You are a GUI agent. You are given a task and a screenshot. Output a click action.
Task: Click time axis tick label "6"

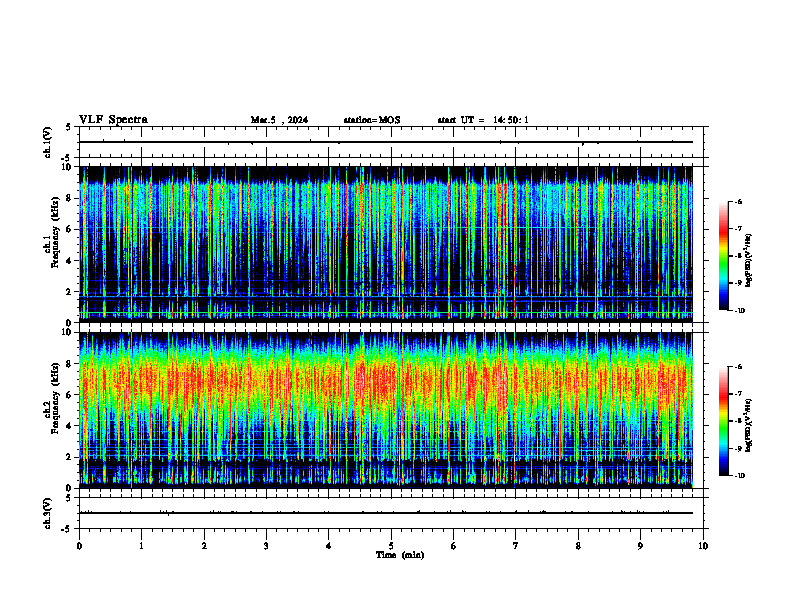[x=453, y=546]
